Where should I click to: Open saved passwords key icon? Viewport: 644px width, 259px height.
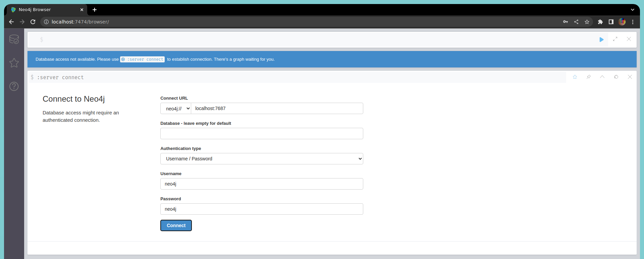(566, 22)
